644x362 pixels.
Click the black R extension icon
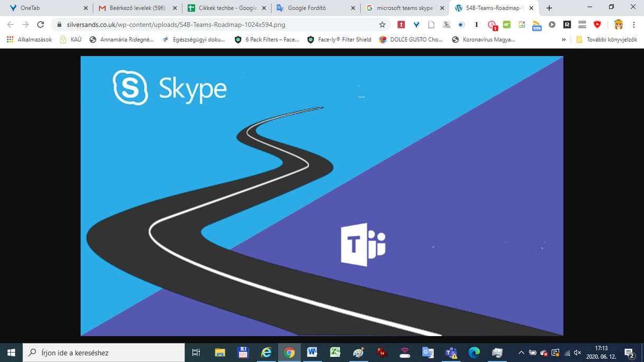click(x=567, y=24)
